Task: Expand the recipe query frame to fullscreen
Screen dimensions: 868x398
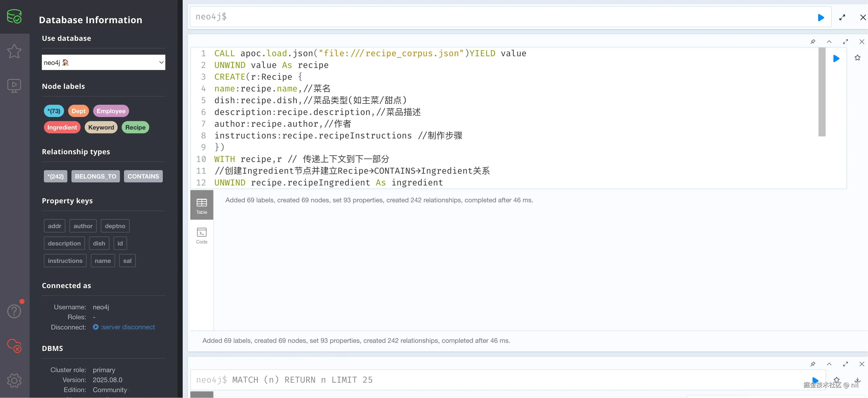Action: [845, 42]
